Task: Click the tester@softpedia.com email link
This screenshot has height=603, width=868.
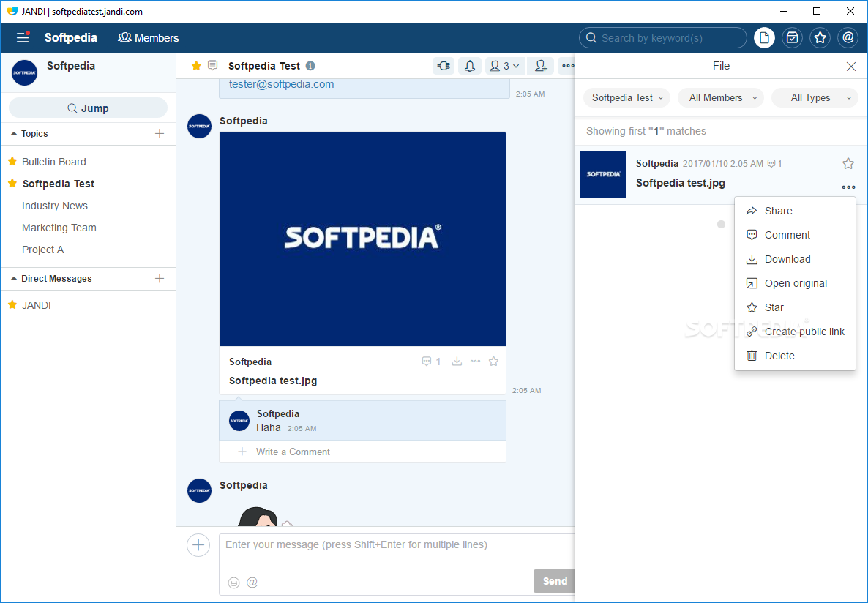Action: (x=281, y=84)
